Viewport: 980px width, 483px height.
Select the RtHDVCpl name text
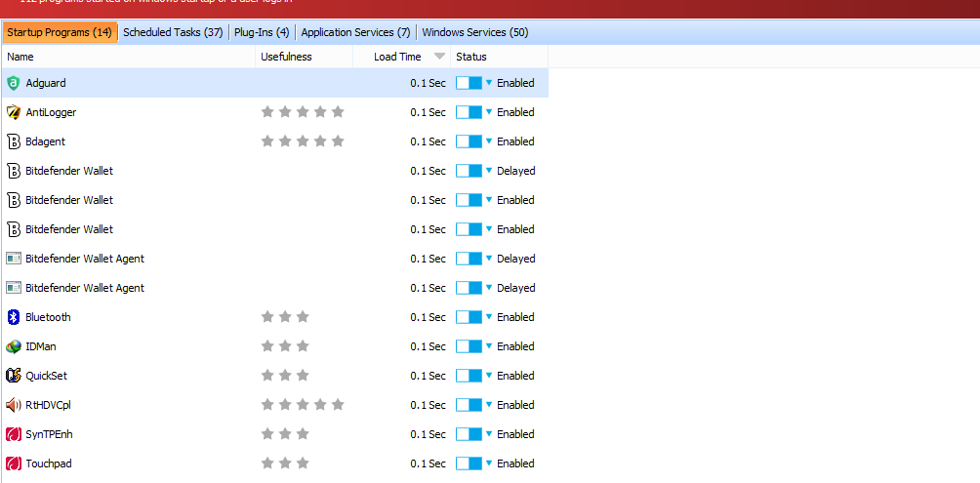(x=48, y=405)
